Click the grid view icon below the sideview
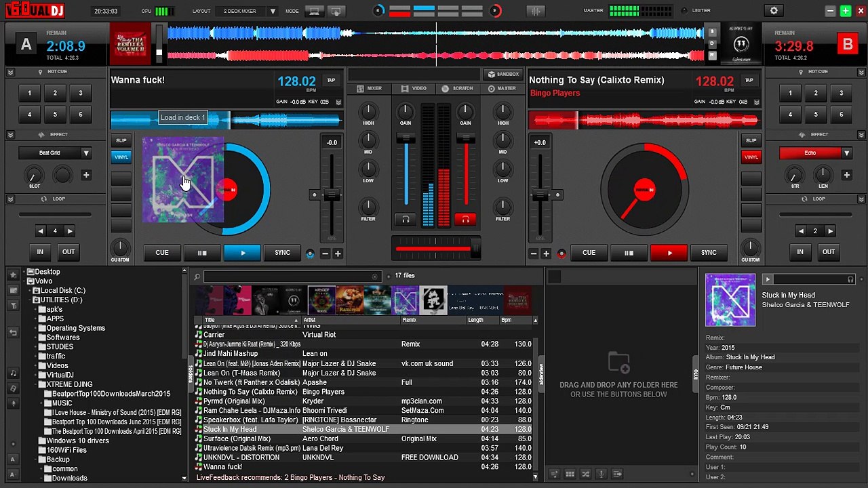The width and height of the screenshot is (868, 488). 570,474
